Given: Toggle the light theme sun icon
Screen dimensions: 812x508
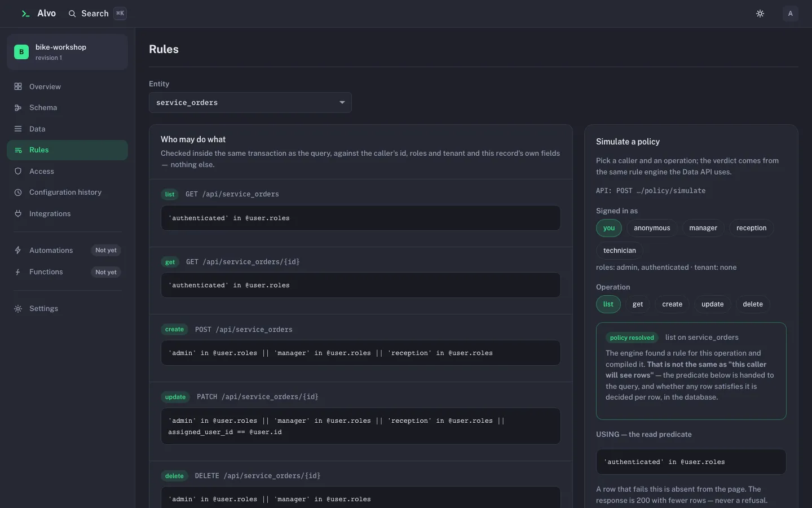Looking at the screenshot, I should (760, 14).
